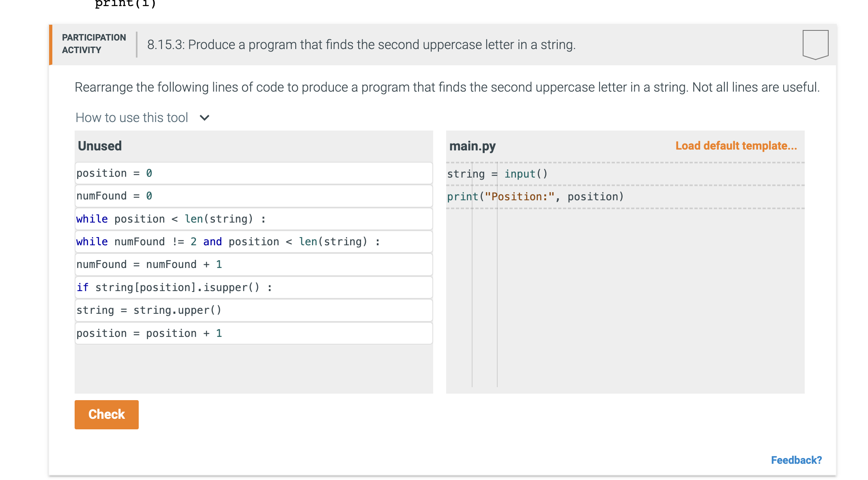Click the string = input() line in main.py
The image size is (868, 480).
click(x=625, y=174)
